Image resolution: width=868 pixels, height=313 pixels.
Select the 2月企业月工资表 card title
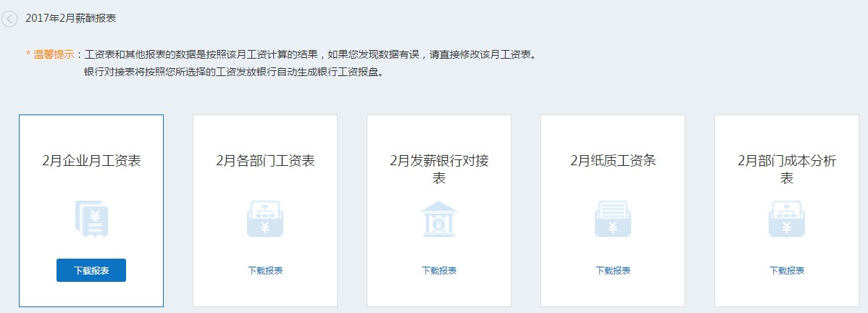point(91,161)
